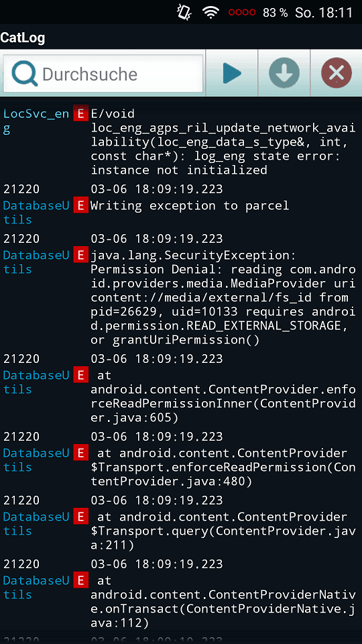Tap the play/resume log button
Image resolution: width=362 pixels, height=644 pixels.
(231, 74)
